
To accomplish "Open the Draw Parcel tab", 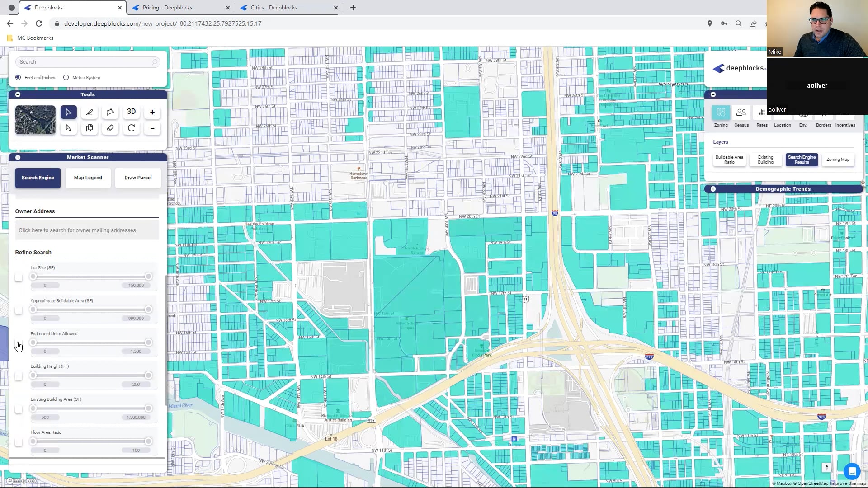I will (138, 178).
